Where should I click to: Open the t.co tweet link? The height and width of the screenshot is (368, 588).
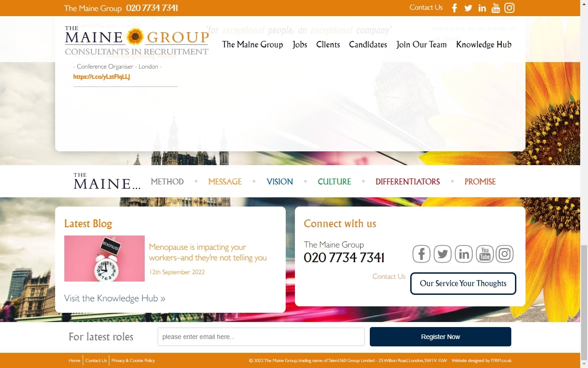point(102,77)
